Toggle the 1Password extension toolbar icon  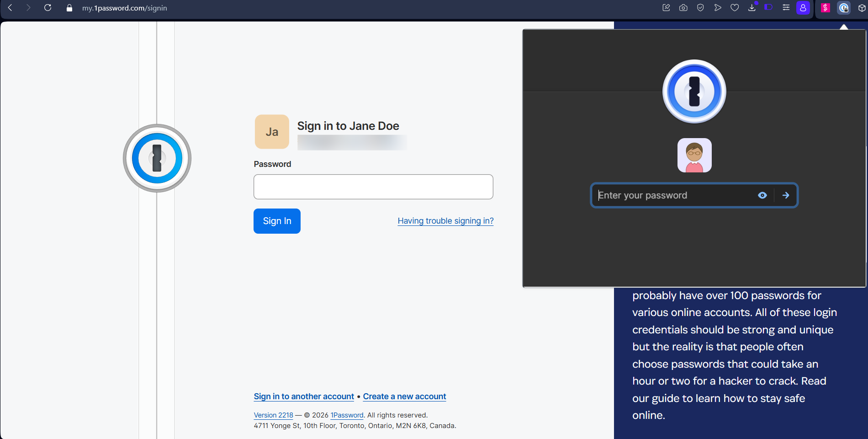coord(844,8)
